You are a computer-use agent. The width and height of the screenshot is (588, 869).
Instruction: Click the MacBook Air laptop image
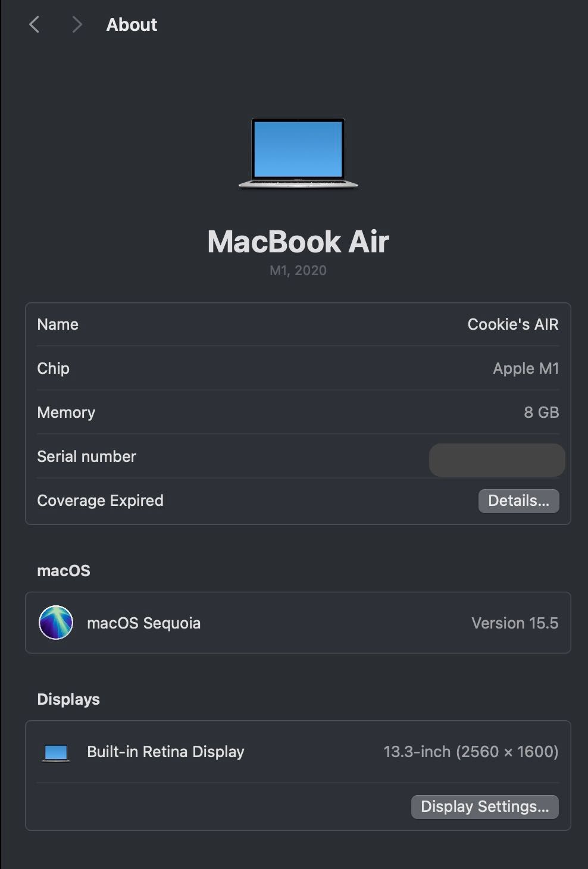coord(298,153)
